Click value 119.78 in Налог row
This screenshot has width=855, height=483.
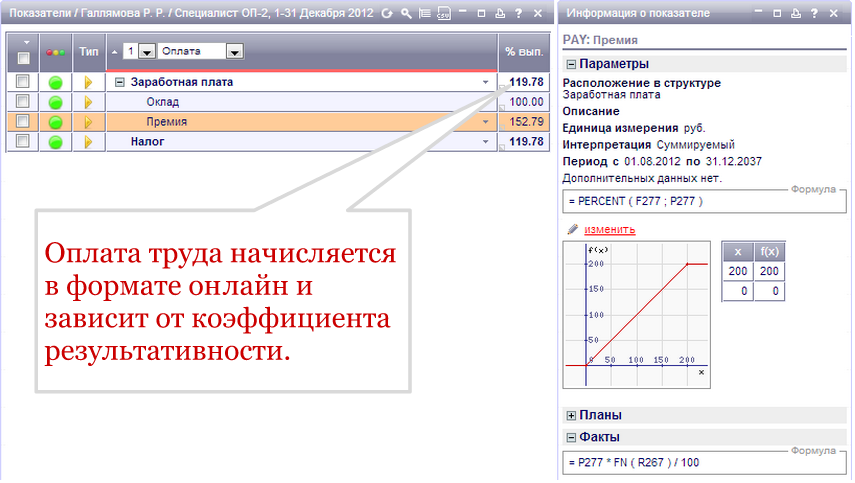526,142
